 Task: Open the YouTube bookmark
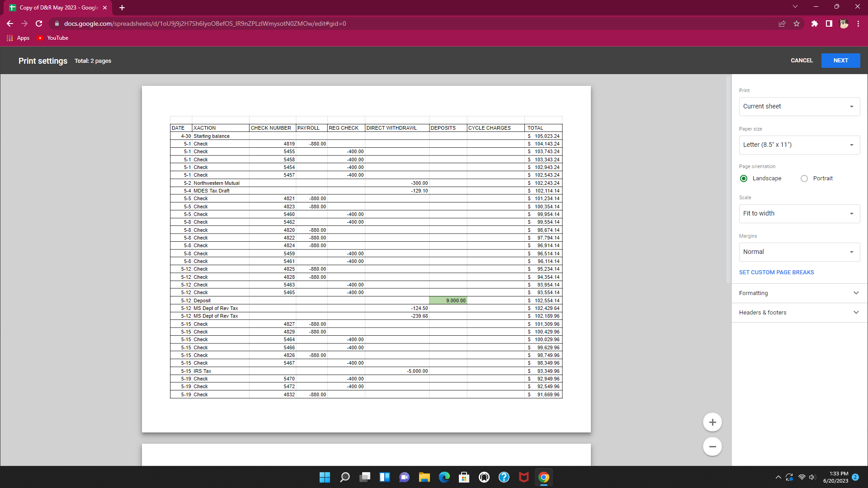tap(53, 38)
